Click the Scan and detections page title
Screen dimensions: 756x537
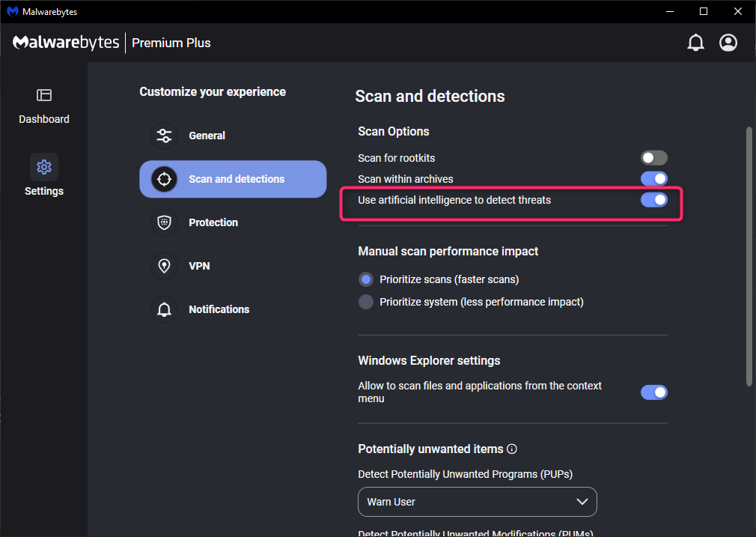pyautogui.click(x=430, y=96)
